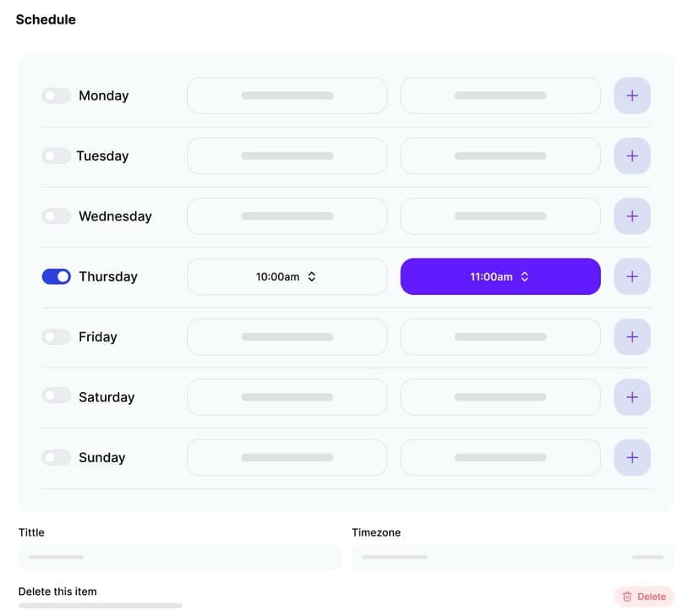Open the 10:00am start time selector
Image resolution: width=700 pixels, height=616 pixels.
(287, 276)
